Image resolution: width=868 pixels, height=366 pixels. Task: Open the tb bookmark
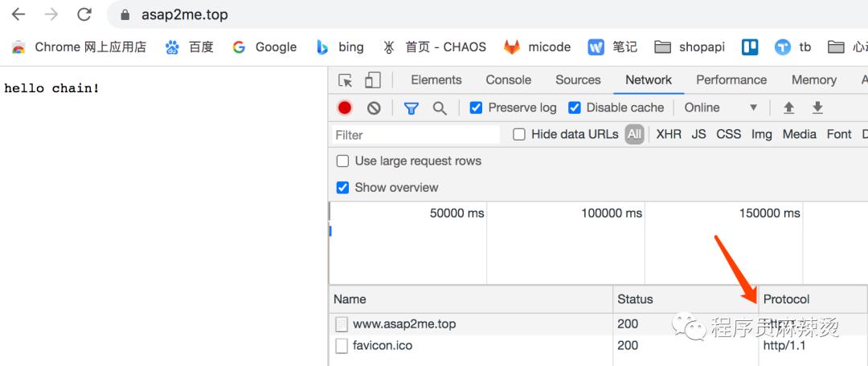click(792, 47)
